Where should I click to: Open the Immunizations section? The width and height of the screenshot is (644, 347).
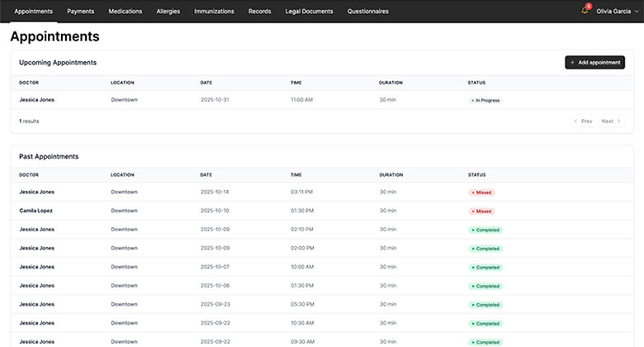click(214, 12)
